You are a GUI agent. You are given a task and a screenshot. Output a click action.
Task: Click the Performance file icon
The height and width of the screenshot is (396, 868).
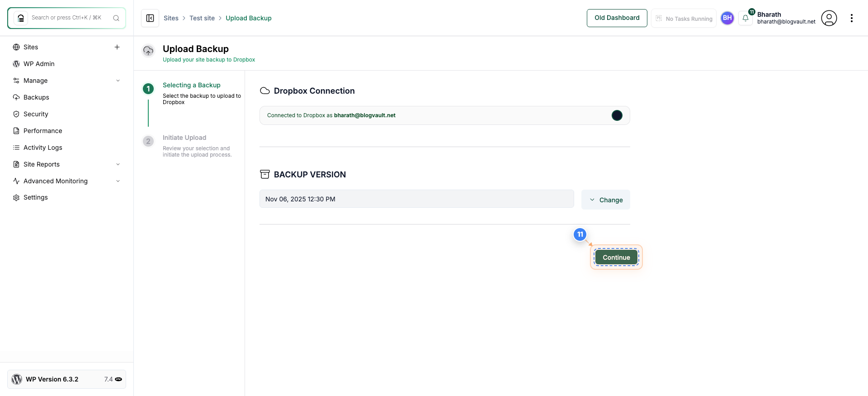pyautogui.click(x=16, y=131)
